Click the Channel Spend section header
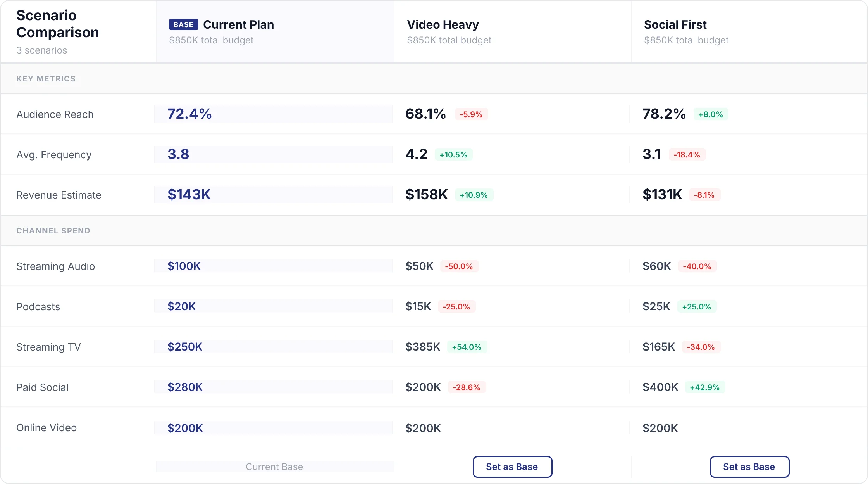The height and width of the screenshot is (484, 868). (x=53, y=231)
